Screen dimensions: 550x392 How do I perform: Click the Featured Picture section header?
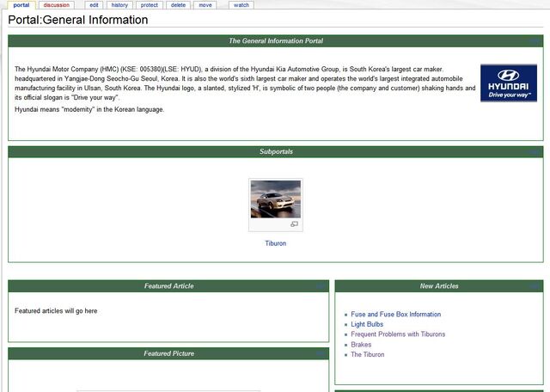tap(168, 353)
